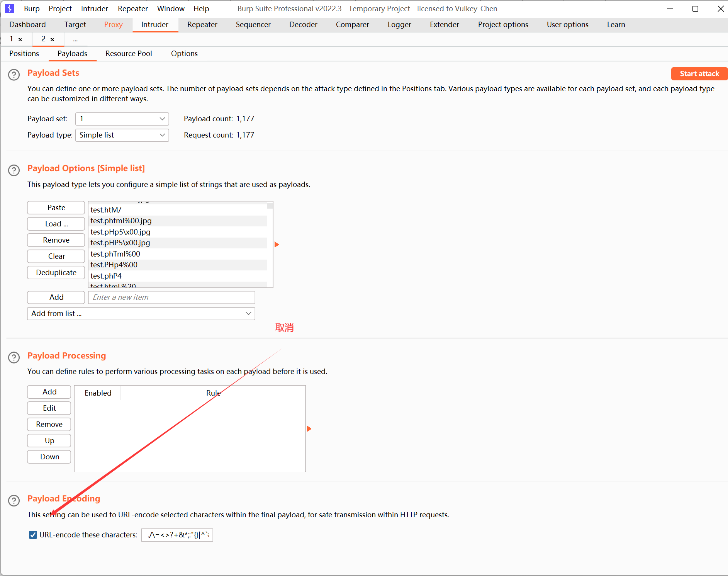The height and width of the screenshot is (576, 728).
Task: Open the Help menu
Action: pyautogui.click(x=201, y=8)
